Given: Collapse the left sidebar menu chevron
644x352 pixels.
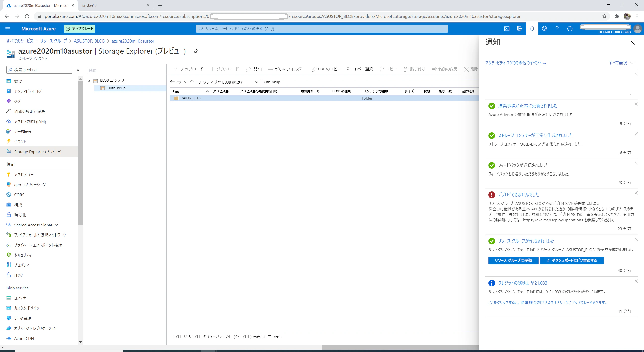Looking at the screenshot, I should pos(78,70).
